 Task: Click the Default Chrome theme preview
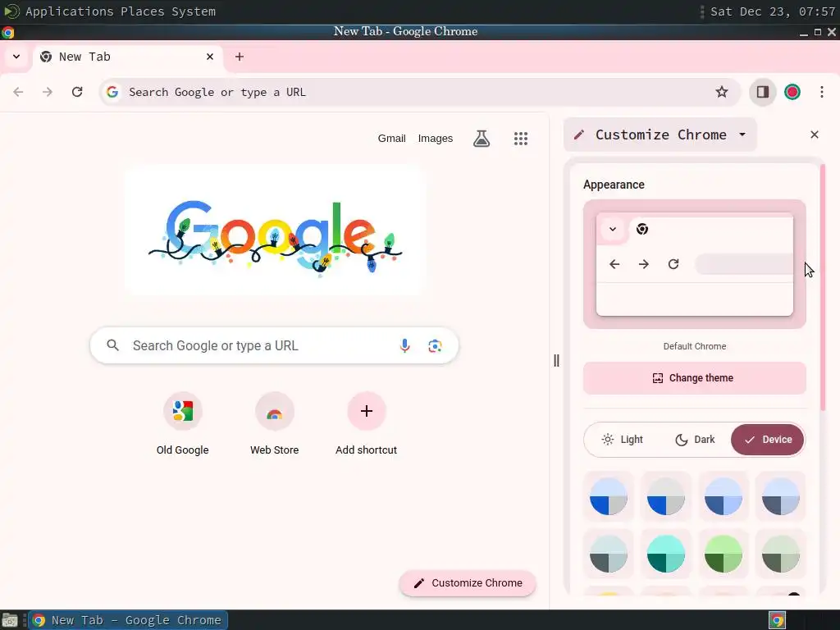[x=694, y=264]
